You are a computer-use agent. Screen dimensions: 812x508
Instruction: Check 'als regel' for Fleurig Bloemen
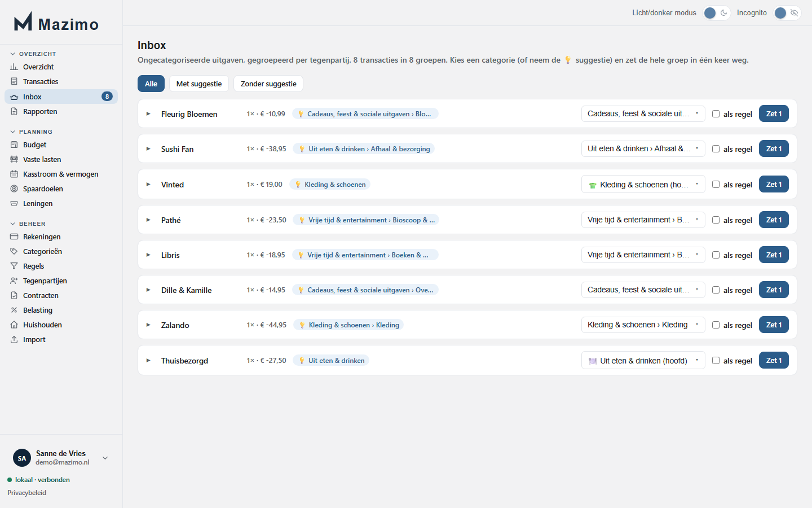tap(716, 113)
